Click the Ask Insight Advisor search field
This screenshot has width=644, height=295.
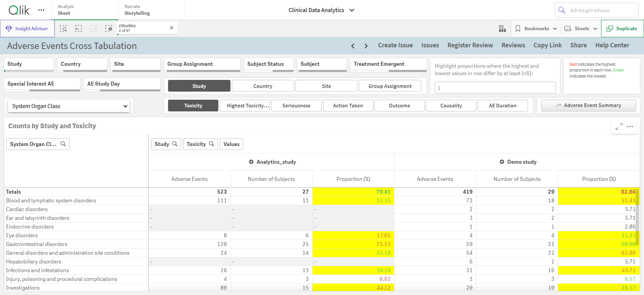coord(596,10)
